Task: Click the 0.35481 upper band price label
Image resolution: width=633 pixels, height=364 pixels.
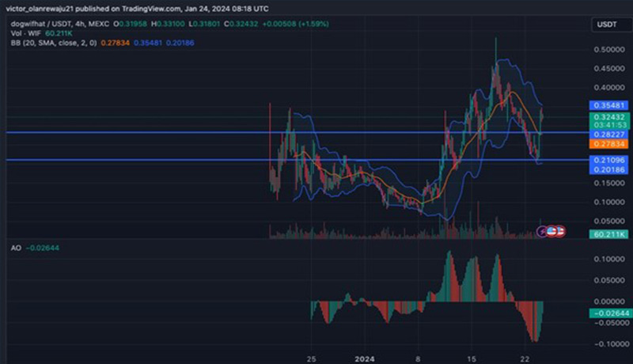Action: 608,105
